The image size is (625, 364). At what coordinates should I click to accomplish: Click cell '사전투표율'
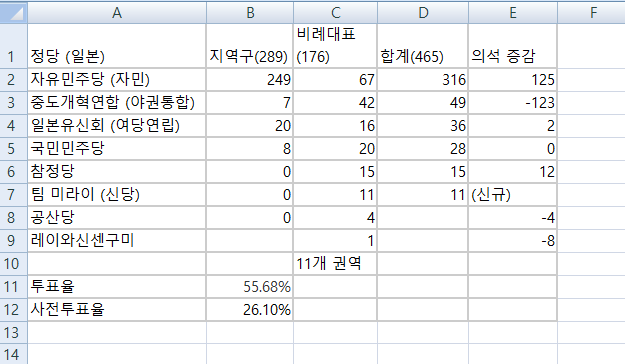tap(117, 309)
